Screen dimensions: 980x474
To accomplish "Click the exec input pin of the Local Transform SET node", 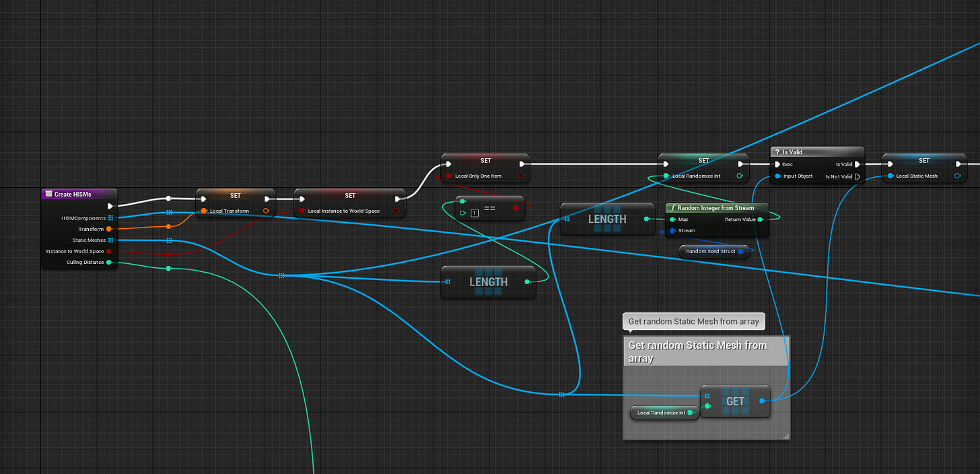I will tap(204, 199).
